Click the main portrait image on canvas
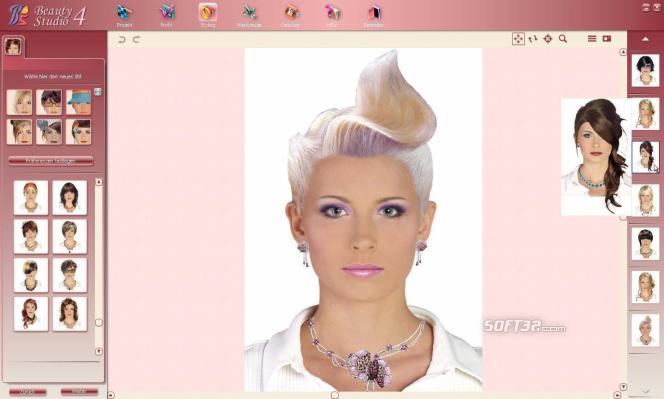 pos(363,219)
